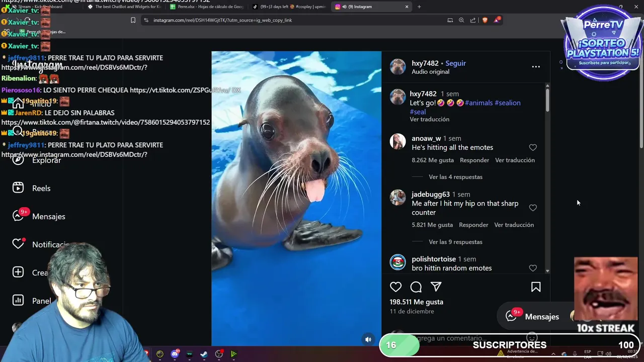
Task: Switch to the TikTok cosplay browser tab
Action: pyautogui.click(x=289, y=7)
